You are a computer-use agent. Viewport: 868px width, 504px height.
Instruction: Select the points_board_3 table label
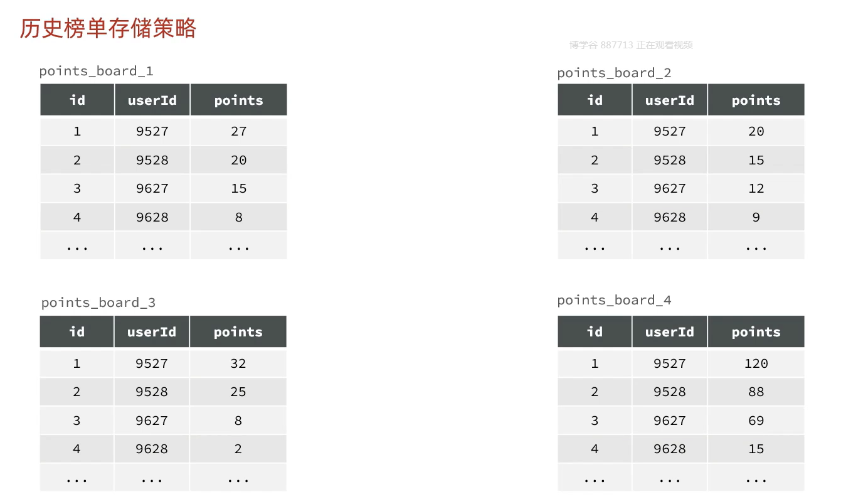[98, 303]
